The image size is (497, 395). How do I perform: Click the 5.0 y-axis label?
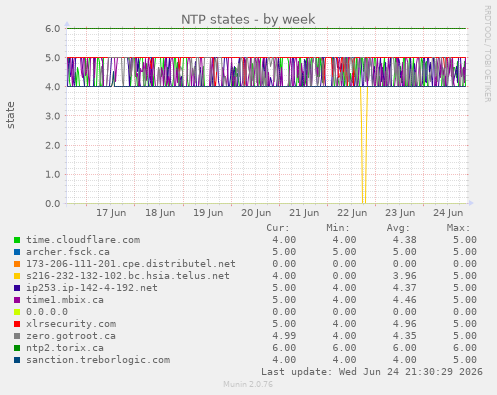[x=53, y=58]
